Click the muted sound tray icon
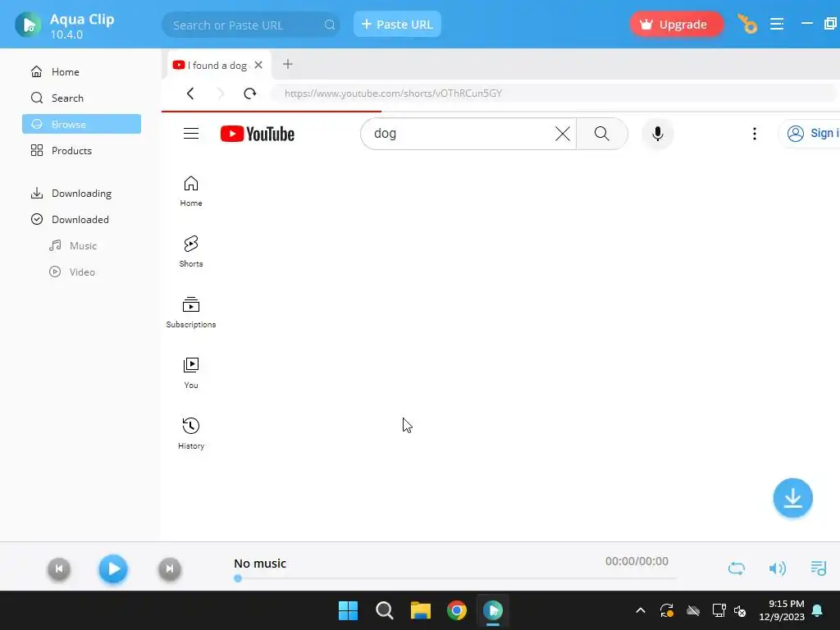840x630 pixels. click(x=740, y=610)
